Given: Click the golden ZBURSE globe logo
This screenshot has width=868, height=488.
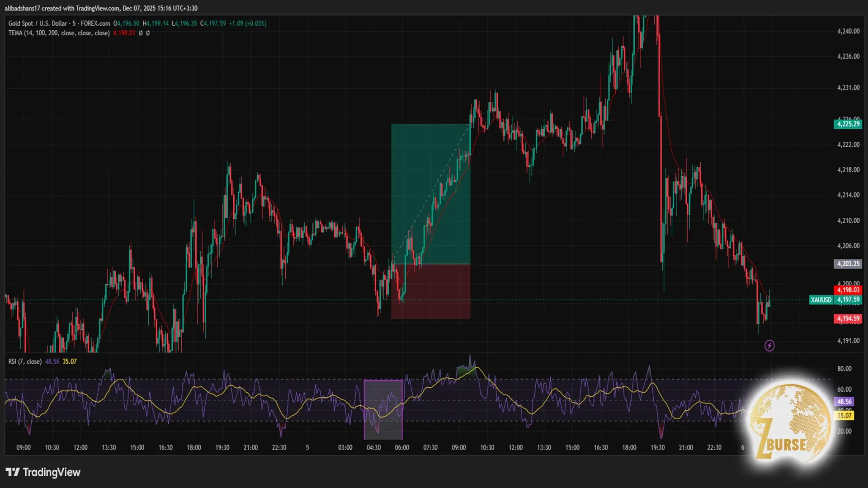Looking at the screenshot, I should tap(790, 421).
